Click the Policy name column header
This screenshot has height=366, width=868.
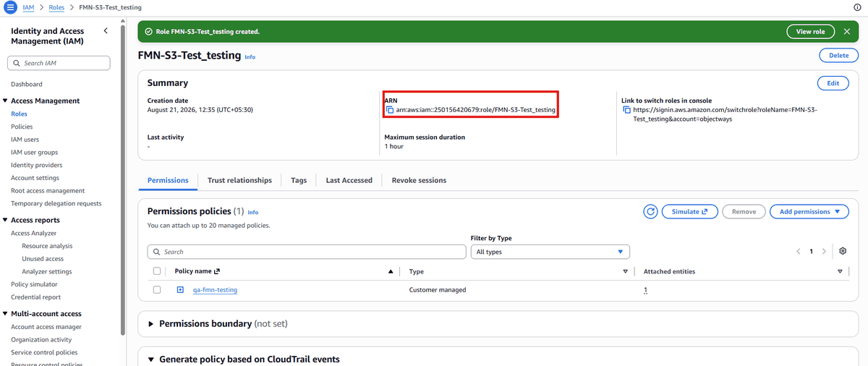(197, 271)
